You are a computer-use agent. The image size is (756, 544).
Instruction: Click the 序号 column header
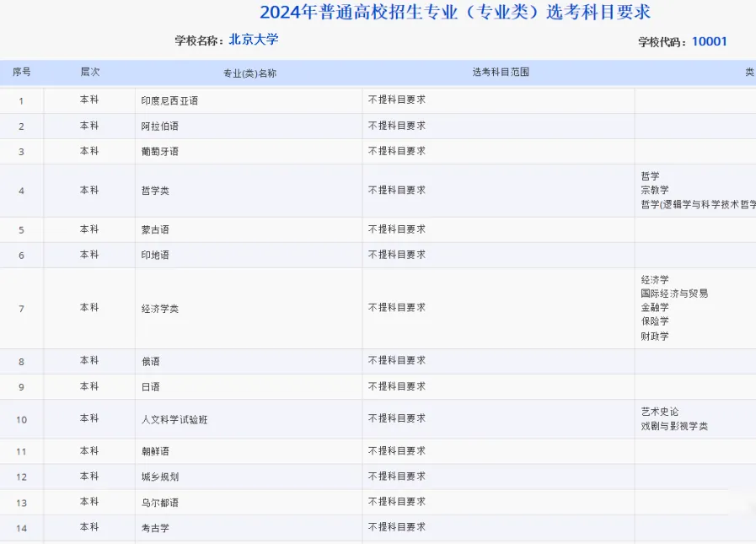(22, 73)
